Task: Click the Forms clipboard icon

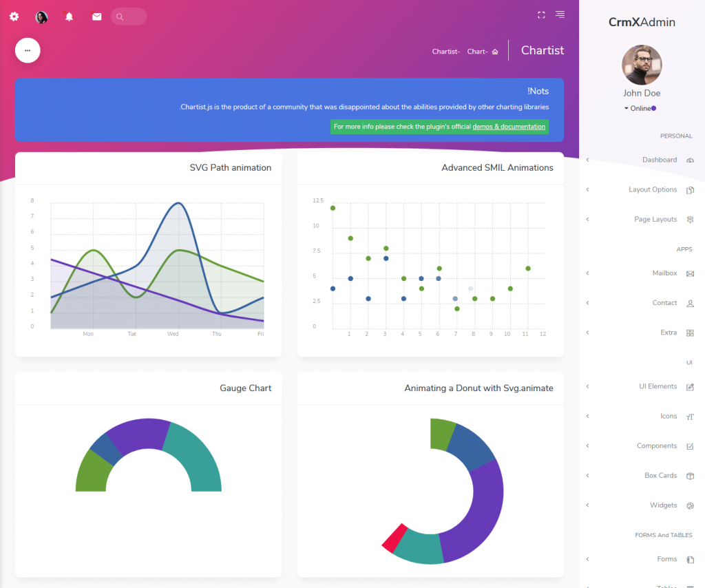Action: pos(690,560)
